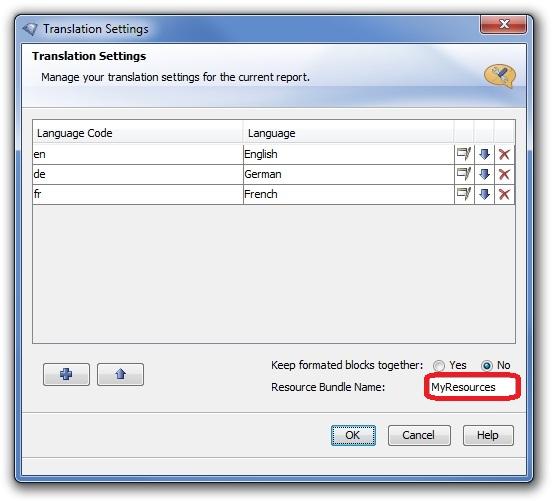Click the Cancel button
This screenshot has width=552, height=501.
point(419,435)
